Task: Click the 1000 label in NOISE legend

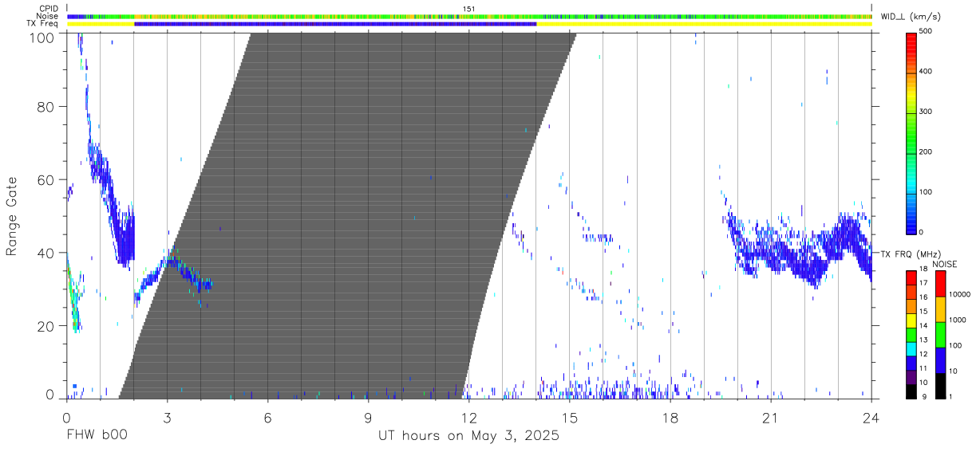Action: point(958,320)
